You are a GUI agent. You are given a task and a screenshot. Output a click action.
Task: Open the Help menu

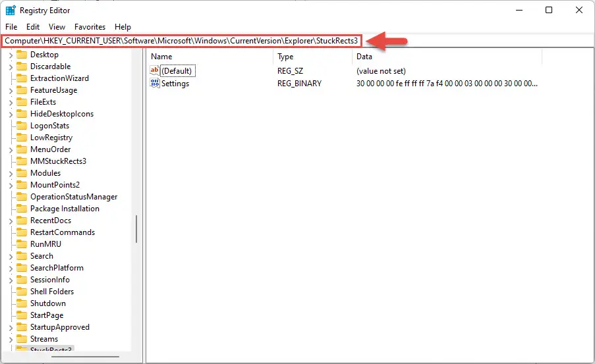click(123, 27)
